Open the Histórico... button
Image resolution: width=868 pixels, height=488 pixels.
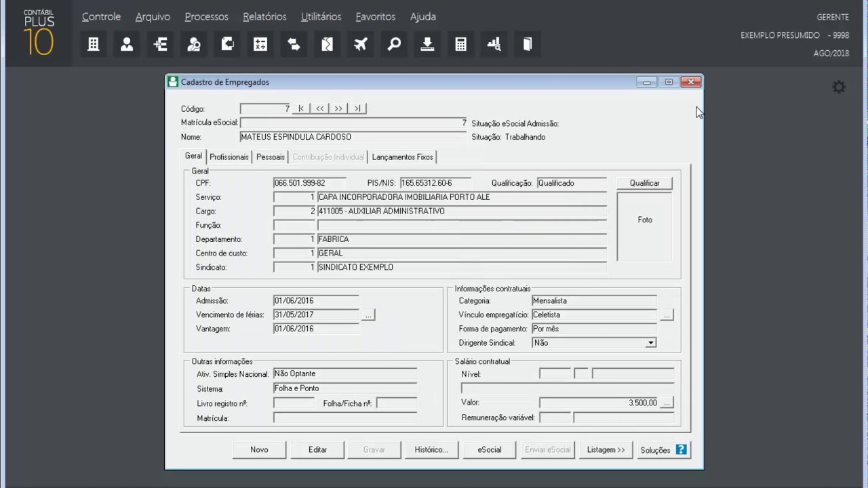pos(431,449)
